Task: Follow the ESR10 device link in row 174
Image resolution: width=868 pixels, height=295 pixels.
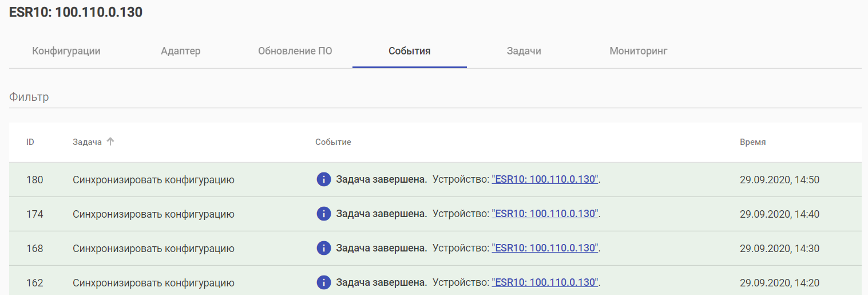Action: (545, 214)
